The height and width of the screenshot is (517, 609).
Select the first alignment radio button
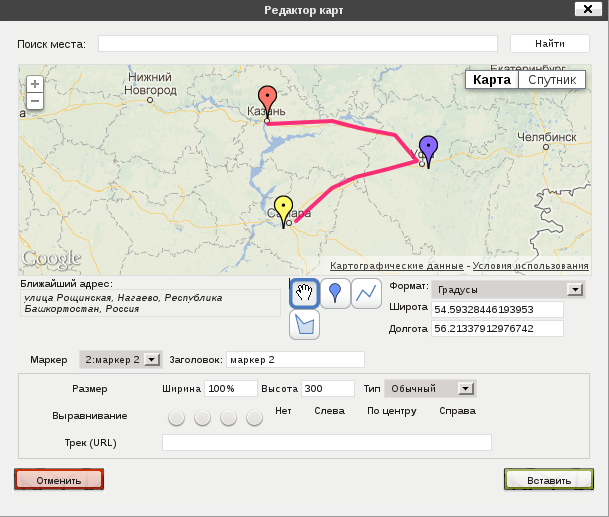[177, 418]
